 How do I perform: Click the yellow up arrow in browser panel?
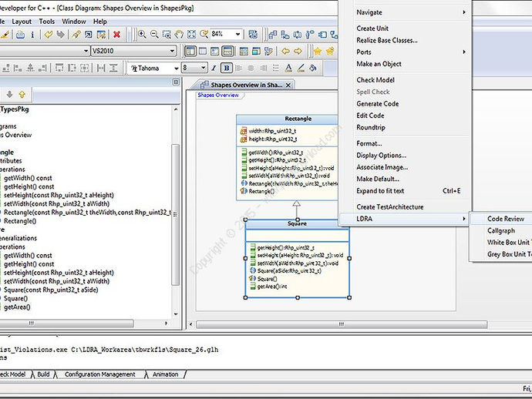[22, 94]
